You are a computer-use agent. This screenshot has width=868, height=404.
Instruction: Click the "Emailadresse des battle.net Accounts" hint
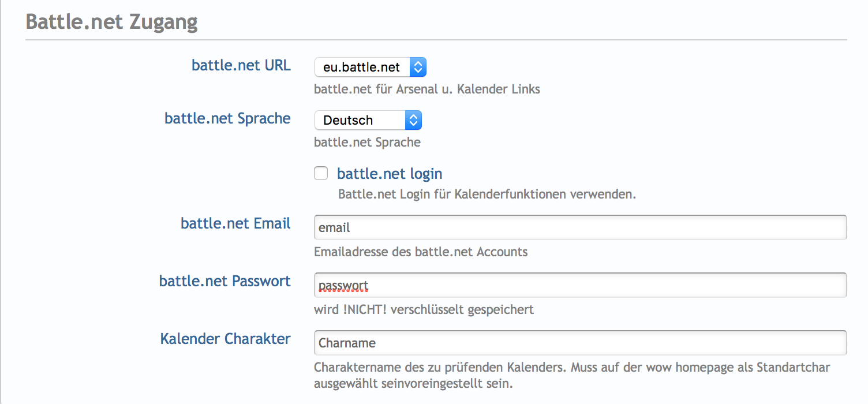[x=421, y=252]
